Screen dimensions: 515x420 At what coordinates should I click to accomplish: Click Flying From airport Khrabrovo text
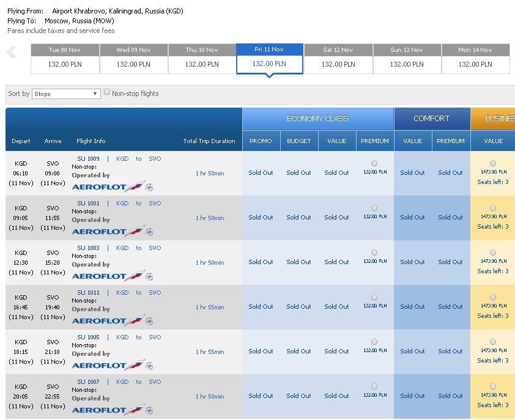[x=117, y=11]
